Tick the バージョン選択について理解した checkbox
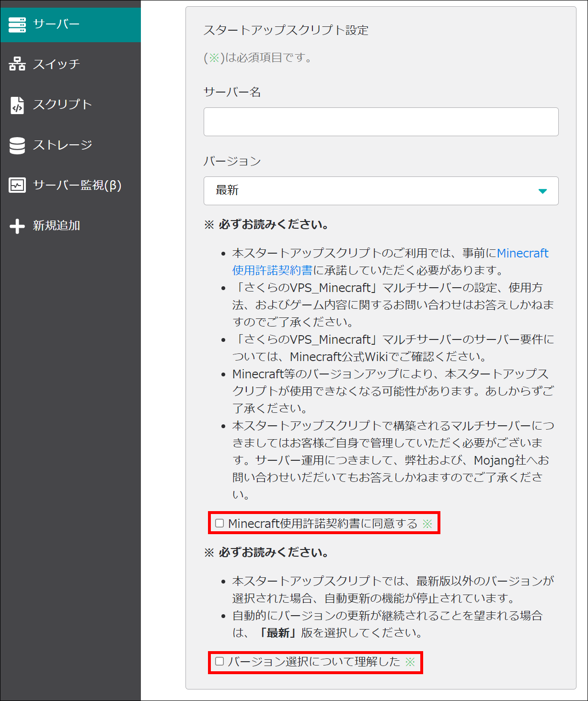This screenshot has height=701, width=588. (219, 662)
